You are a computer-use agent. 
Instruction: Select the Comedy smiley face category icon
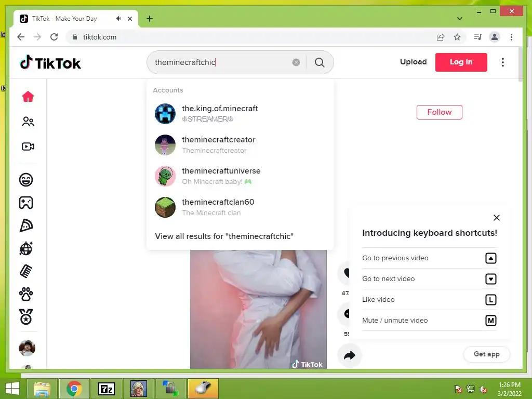coord(26,179)
